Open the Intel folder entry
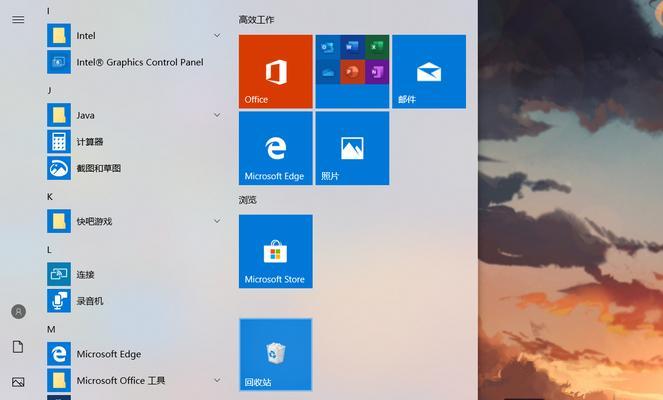The height and width of the screenshot is (400, 663). (x=134, y=36)
